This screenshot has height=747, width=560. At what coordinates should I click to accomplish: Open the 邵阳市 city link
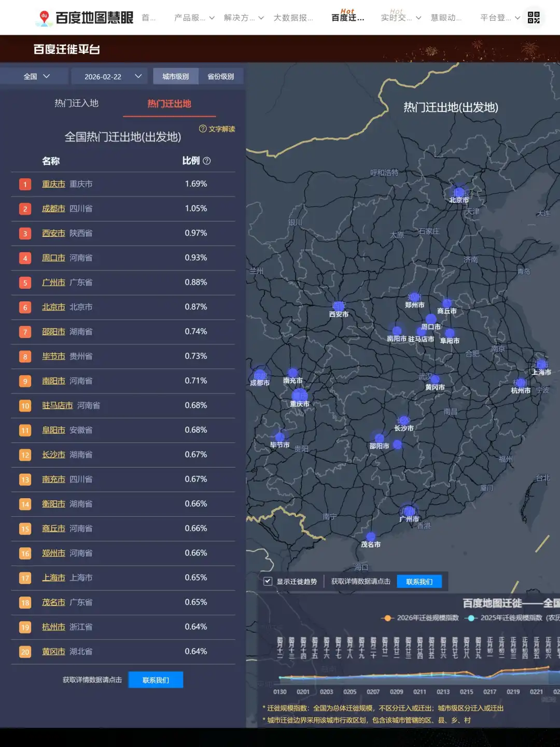coord(53,332)
